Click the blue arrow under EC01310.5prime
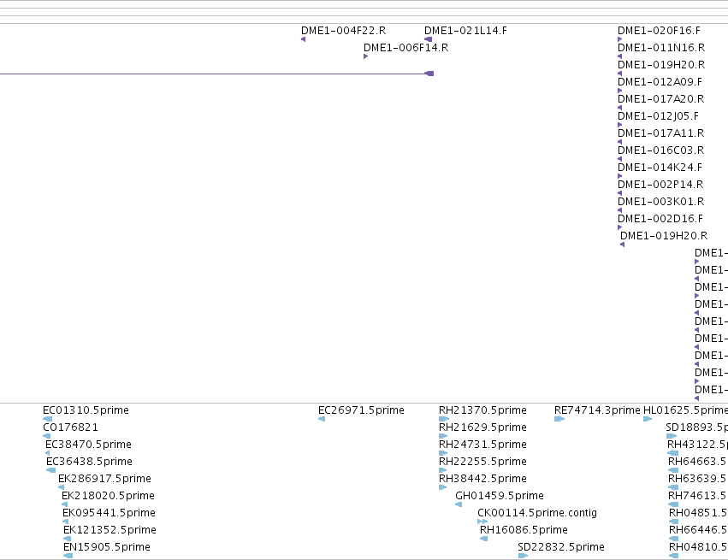The width and height of the screenshot is (728, 560). coord(47,419)
